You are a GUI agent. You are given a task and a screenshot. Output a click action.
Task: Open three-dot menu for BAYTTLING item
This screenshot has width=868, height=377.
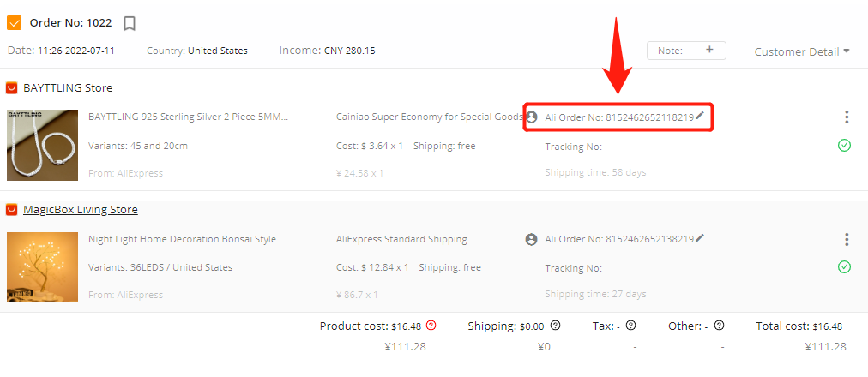[846, 117]
